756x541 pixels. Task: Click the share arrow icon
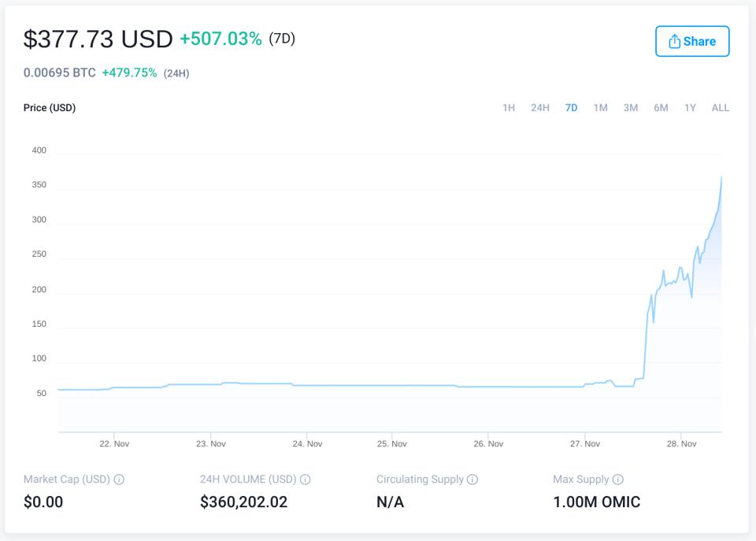coord(674,42)
